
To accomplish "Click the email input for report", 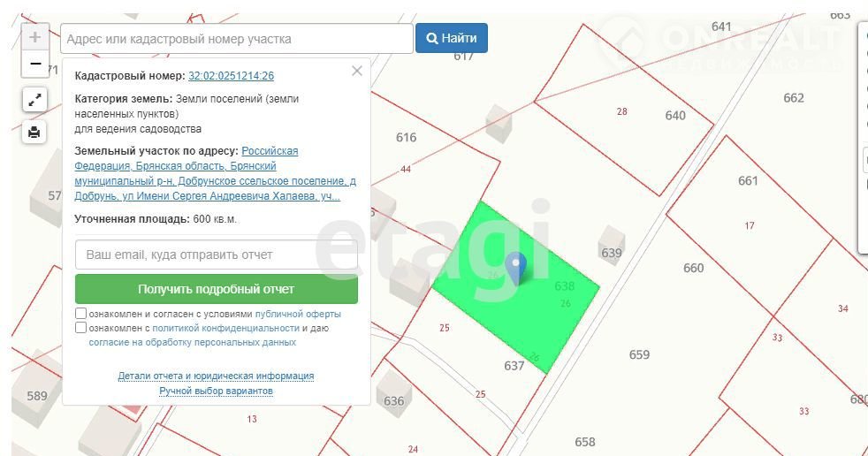I will click(216, 255).
